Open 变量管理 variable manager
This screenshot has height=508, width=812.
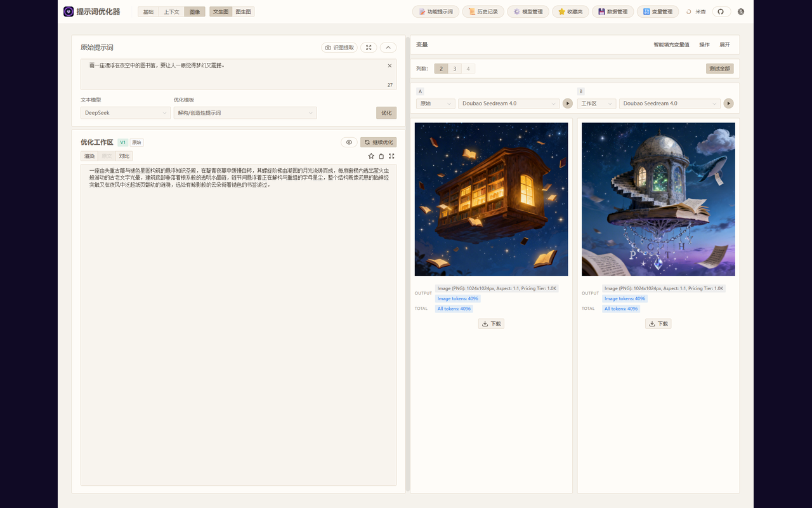tap(658, 11)
